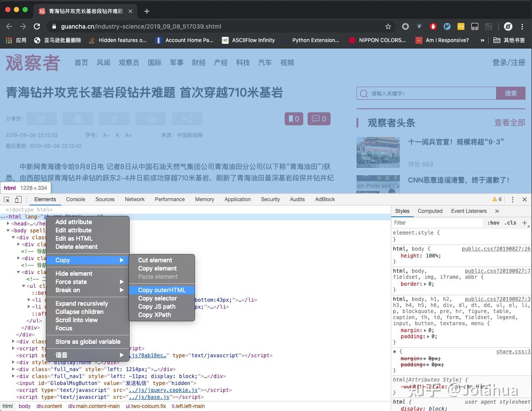Toggle the device toolbar icon
This screenshot has height=411, width=532.
coord(18,199)
